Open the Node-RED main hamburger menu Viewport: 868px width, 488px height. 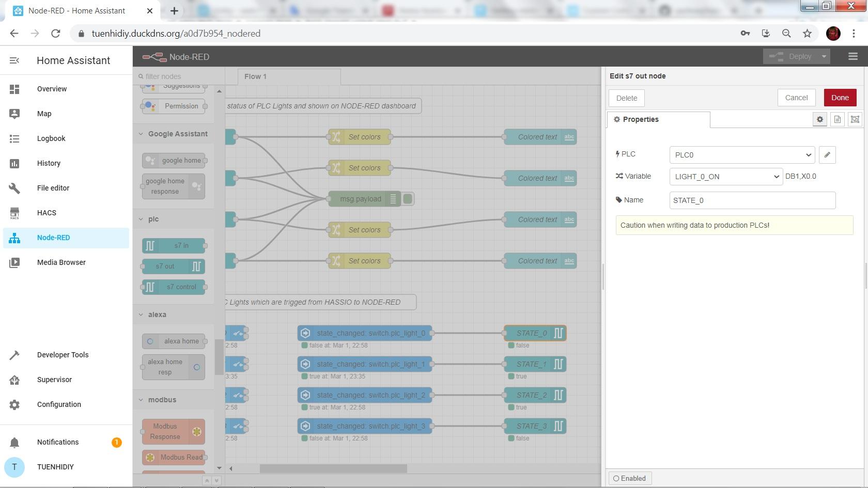coord(852,56)
